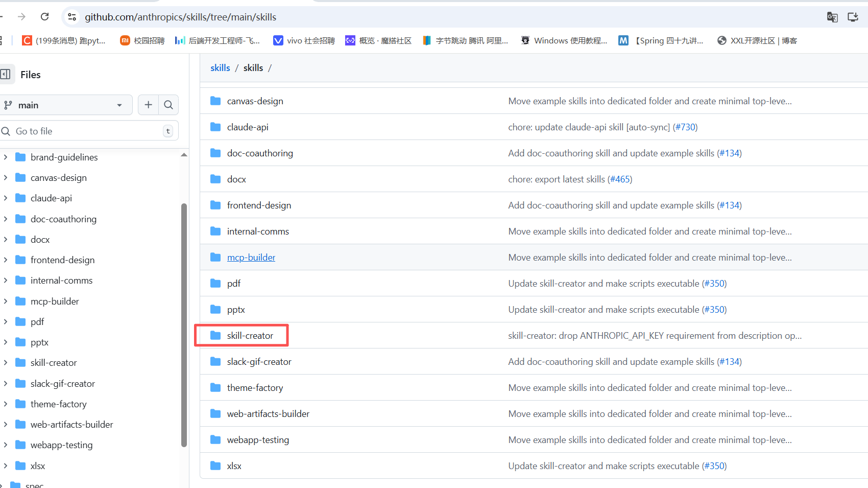Expand webapp-testing in file tree
This screenshot has height=488, width=868.
[x=6, y=445]
